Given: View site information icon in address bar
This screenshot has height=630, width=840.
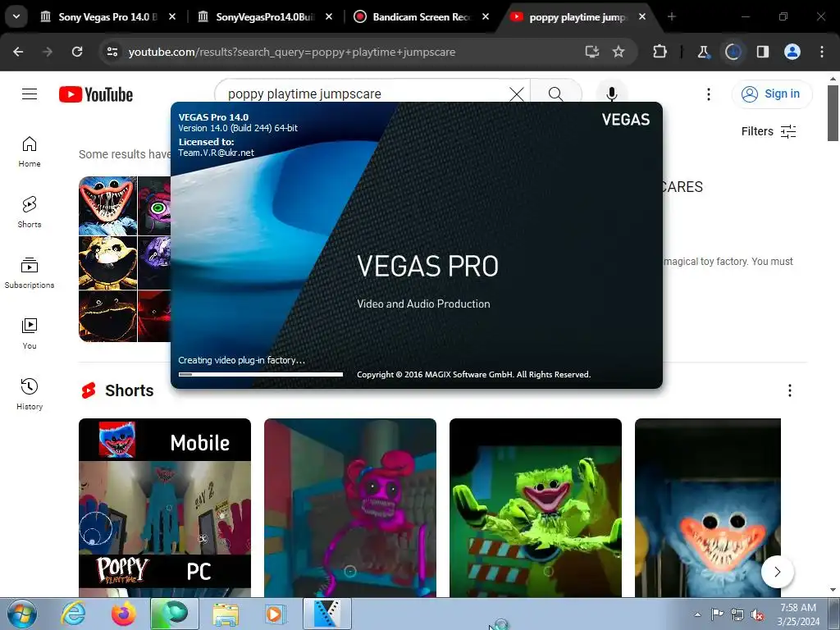Looking at the screenshot, I should 112,52.
